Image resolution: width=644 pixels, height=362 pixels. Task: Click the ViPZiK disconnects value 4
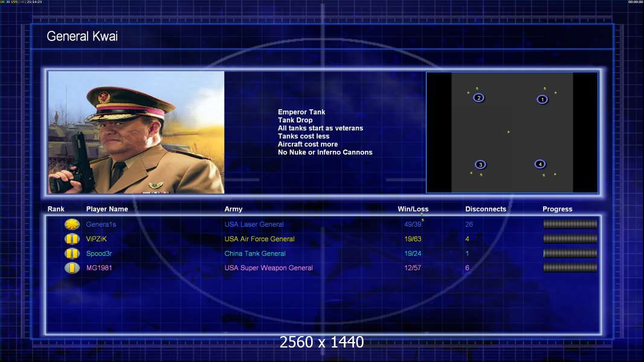(x=467, y=238)
